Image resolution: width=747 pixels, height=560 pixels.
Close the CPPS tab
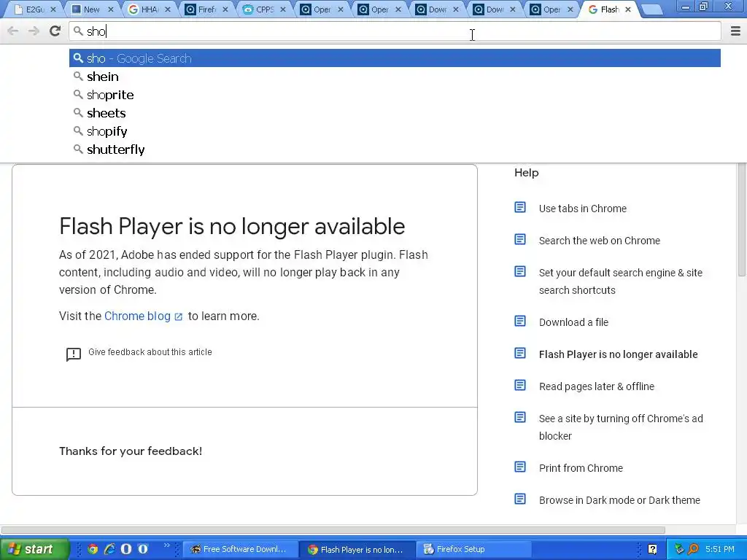[x=283, y=9]
